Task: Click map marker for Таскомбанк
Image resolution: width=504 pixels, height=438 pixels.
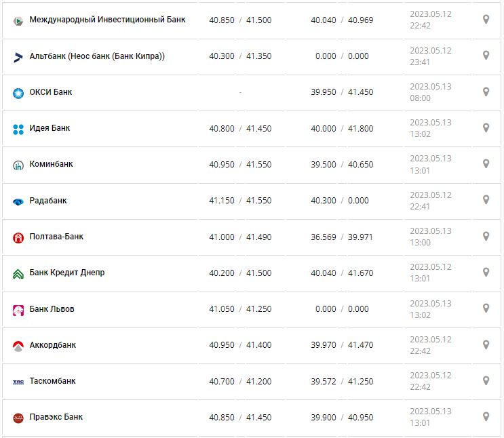Action: (486, 380)
